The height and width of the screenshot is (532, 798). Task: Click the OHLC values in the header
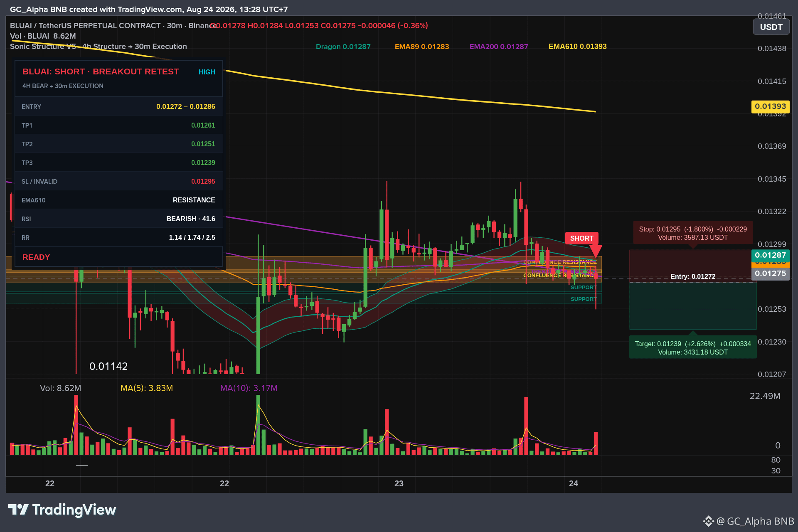tap(319, 26)
